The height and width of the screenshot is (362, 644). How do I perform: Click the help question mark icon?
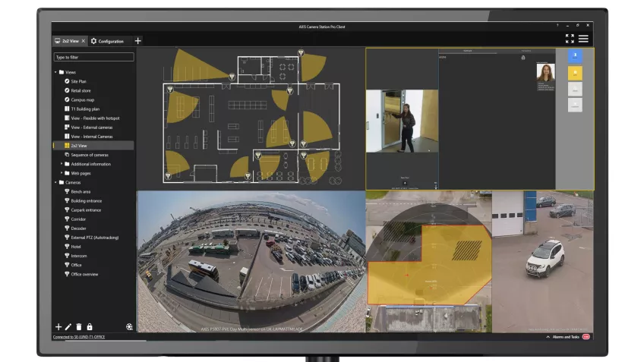pos(557,26)
